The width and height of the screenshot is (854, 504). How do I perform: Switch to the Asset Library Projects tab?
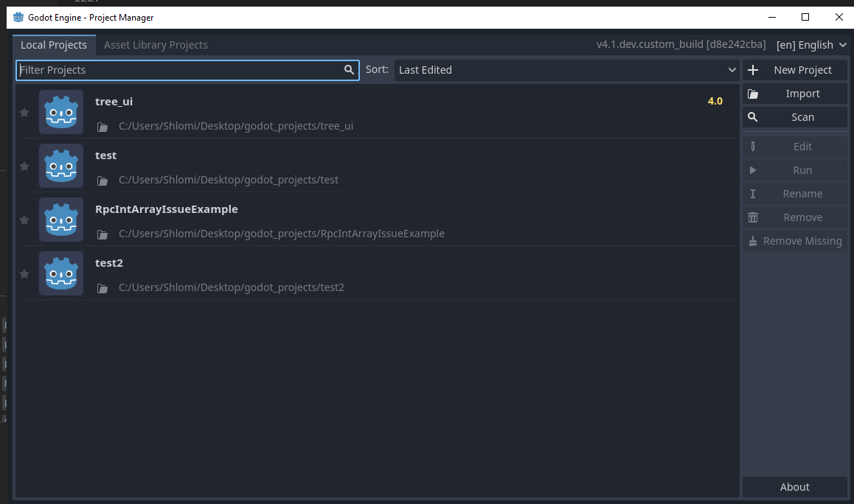tap(156, 45)
